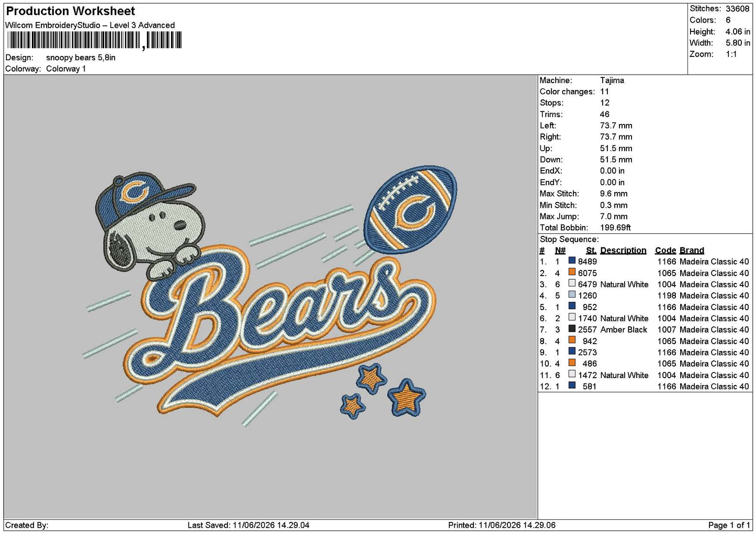Click code 1007 in stop row 7

tap(667, 330)
